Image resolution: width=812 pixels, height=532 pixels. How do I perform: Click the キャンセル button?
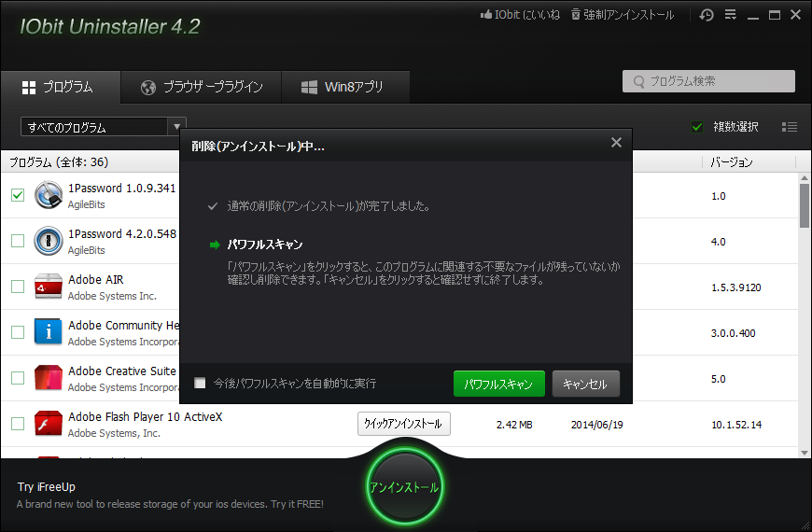(x=586, y=384)
